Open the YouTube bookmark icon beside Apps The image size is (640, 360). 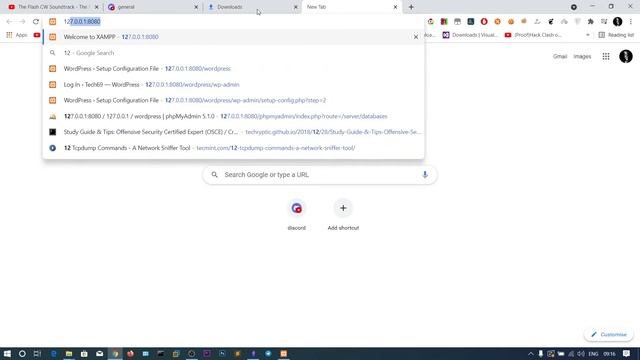click(37, 35)
